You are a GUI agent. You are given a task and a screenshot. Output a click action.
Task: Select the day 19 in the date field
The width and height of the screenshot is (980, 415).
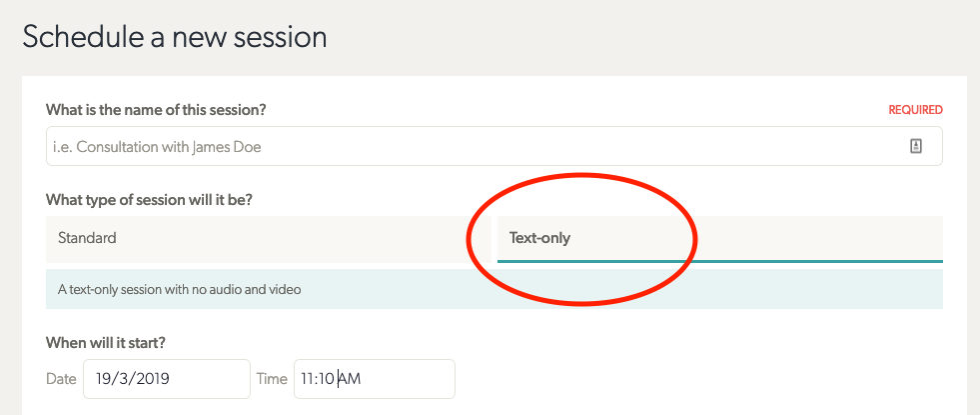coord(103,379)
